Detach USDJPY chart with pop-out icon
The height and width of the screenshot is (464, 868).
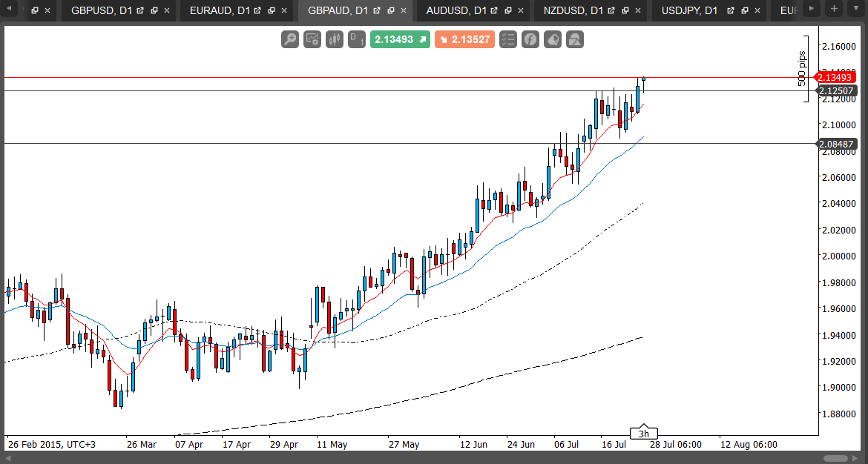click(x=731, y=10)
